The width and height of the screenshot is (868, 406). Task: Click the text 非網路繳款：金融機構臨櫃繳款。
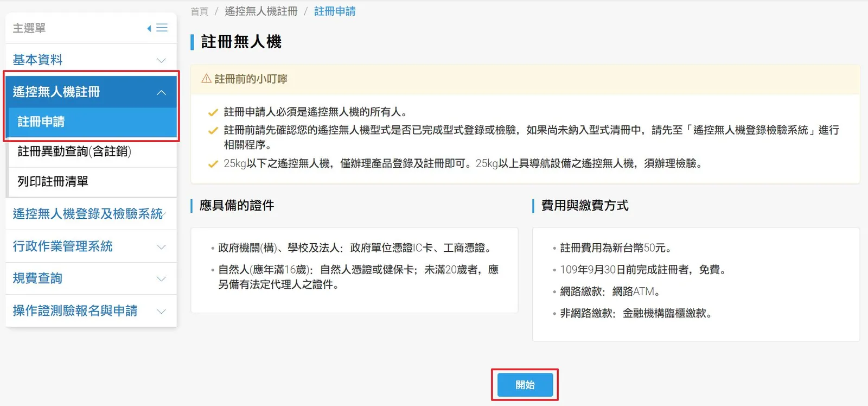pyautogui.click(x=637, y=313)
